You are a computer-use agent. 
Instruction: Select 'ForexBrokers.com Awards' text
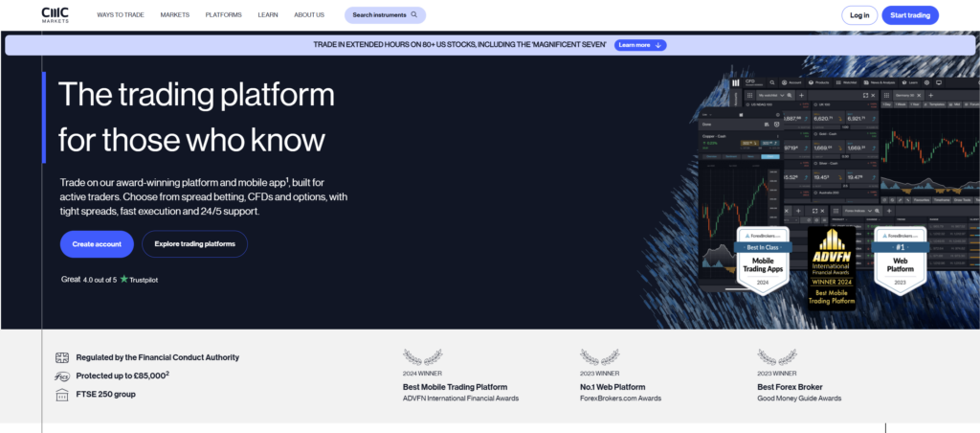(620, 398)
